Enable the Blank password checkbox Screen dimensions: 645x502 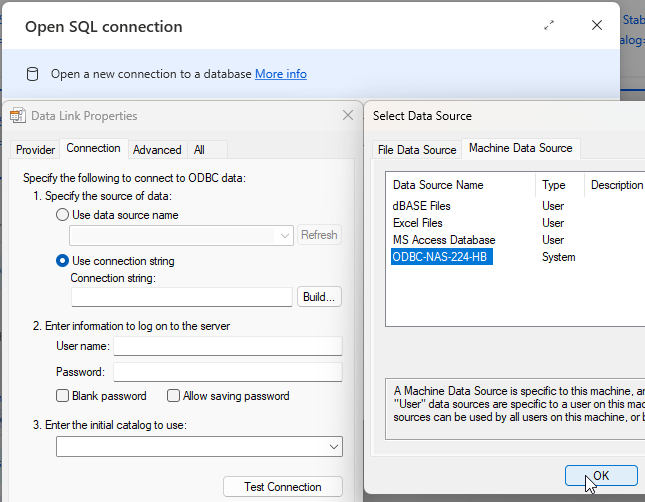coord(63,396)
